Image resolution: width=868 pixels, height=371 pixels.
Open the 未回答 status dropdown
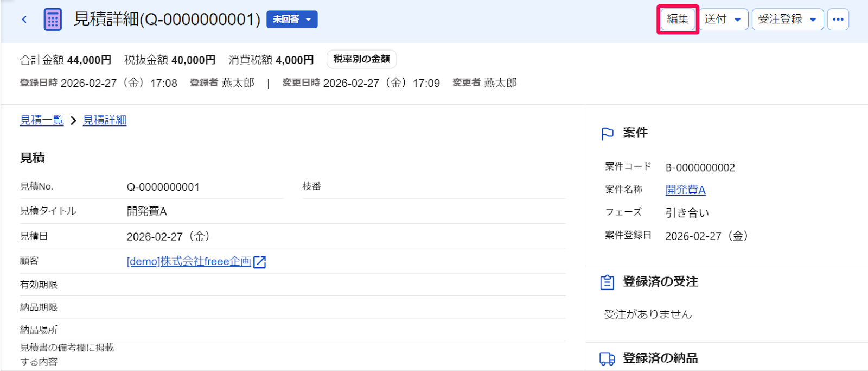point(292,20)
